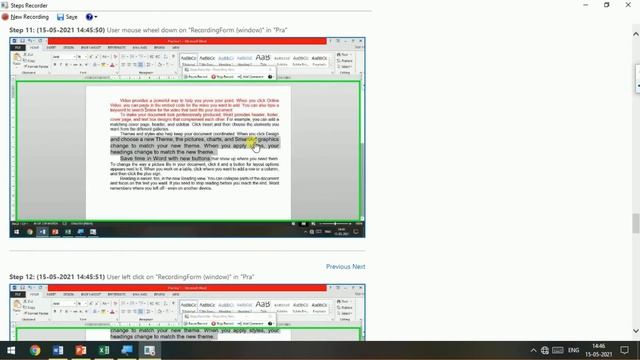
Task: Open the remote desktop app in taskbar
Action: pos(127,350)
